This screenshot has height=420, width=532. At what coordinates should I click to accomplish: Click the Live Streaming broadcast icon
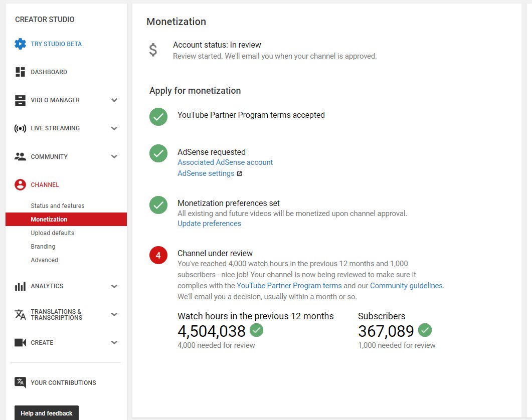click(x=21, y=128)
